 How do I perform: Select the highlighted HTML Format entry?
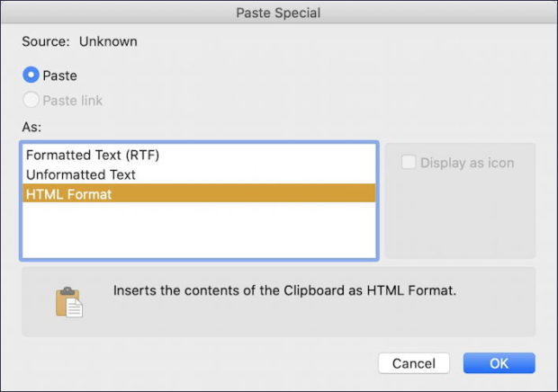68,193
